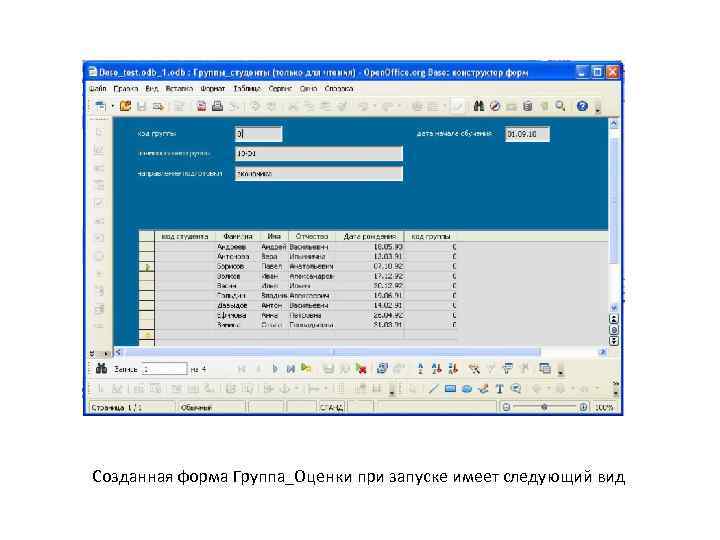Select the Отчество column header
This screenshot has width=720, height=540.
click(x=312, y=236)
